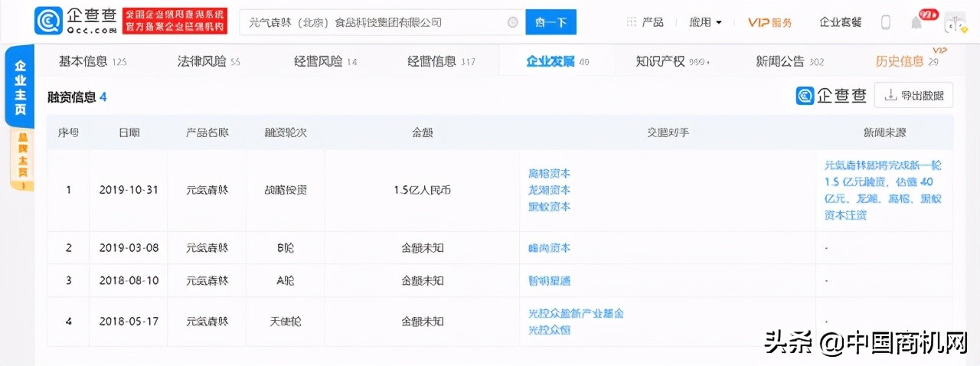Select the 品牌主页 side tab
The width and height of the screenshot is (980, 366).
[x=21, y=160]
